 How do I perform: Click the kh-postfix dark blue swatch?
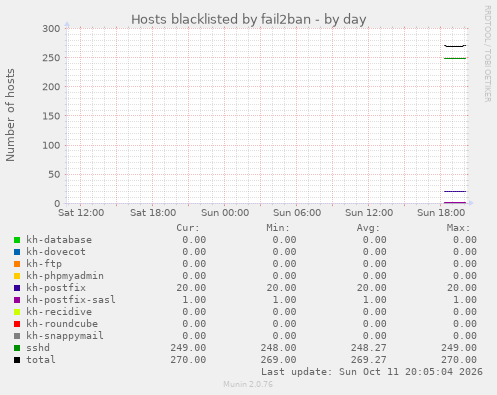(x=17, y=288)
